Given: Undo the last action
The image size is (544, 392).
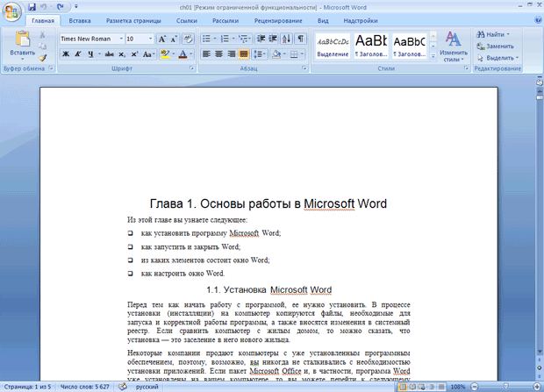Looking at the screenshot, I should pos(44,7).
